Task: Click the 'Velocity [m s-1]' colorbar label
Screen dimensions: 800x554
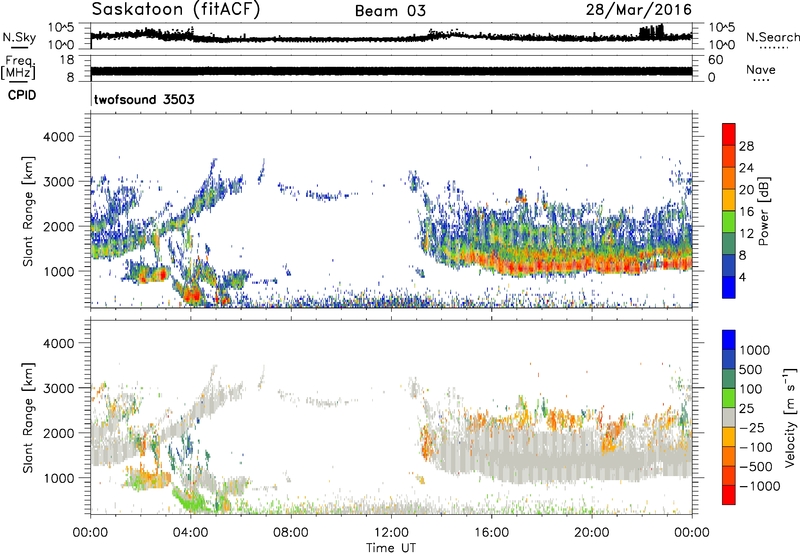Action: 790,417
